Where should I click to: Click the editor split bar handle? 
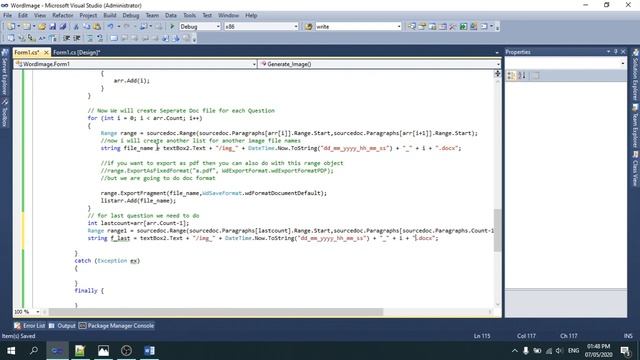click(x=497, y=73)
